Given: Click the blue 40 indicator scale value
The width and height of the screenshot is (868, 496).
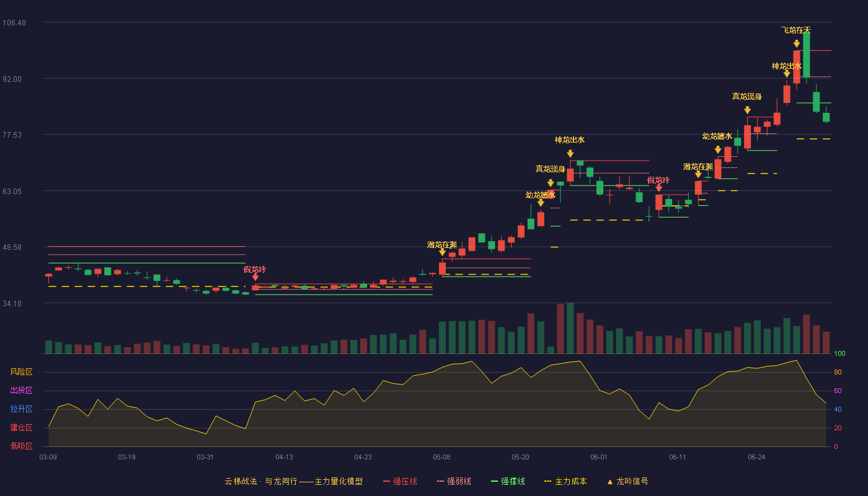Looking at the screenshot, I should pyautogui.click(x=838, y=410).
